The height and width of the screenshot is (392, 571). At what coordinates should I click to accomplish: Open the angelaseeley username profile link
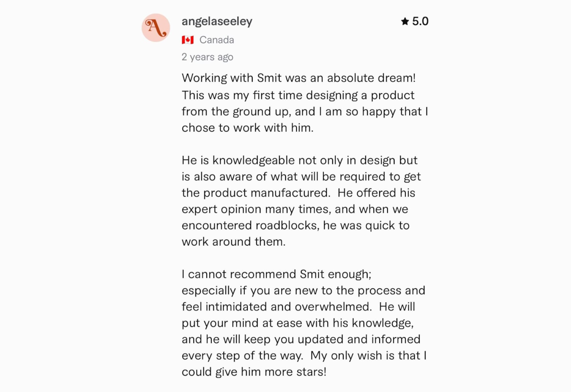point(217,21)
